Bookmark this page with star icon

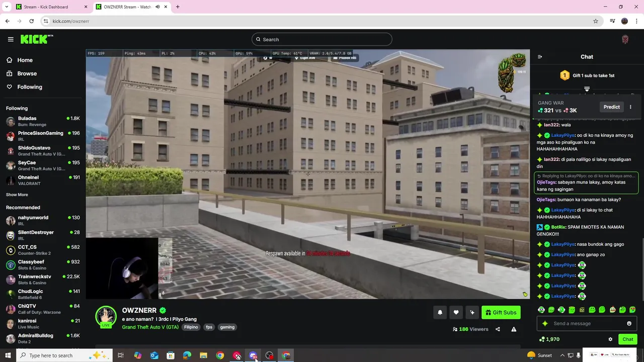coord(596,21)
